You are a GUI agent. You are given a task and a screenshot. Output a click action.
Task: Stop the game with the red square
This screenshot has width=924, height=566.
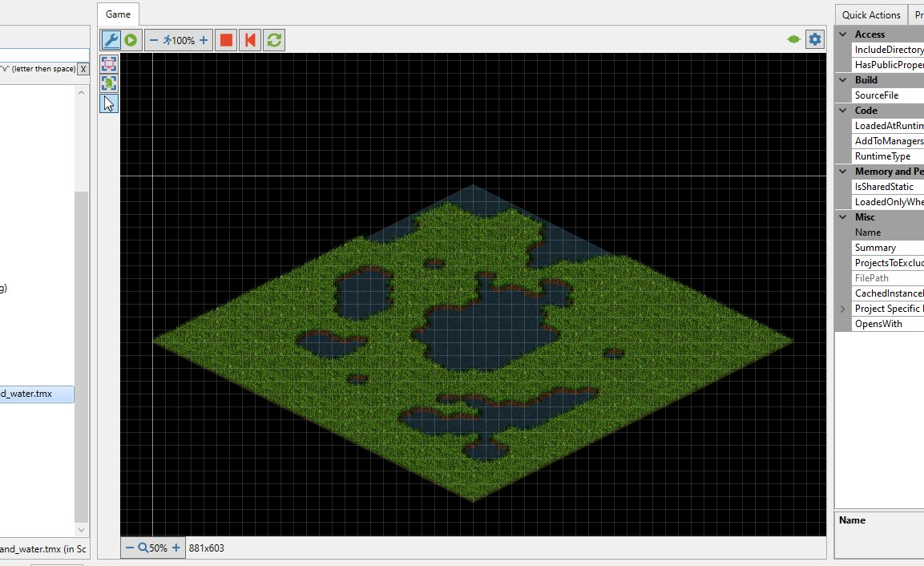tap(226, 40)
